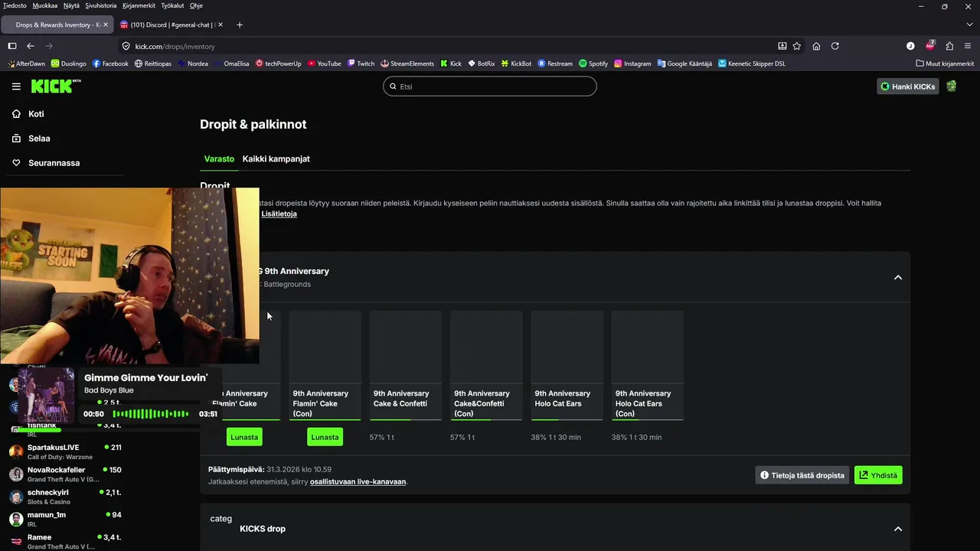The height and width of the screenshot is (551, 980).
Task: Open the AfterDawn bookmark
Action: point(25,64)
